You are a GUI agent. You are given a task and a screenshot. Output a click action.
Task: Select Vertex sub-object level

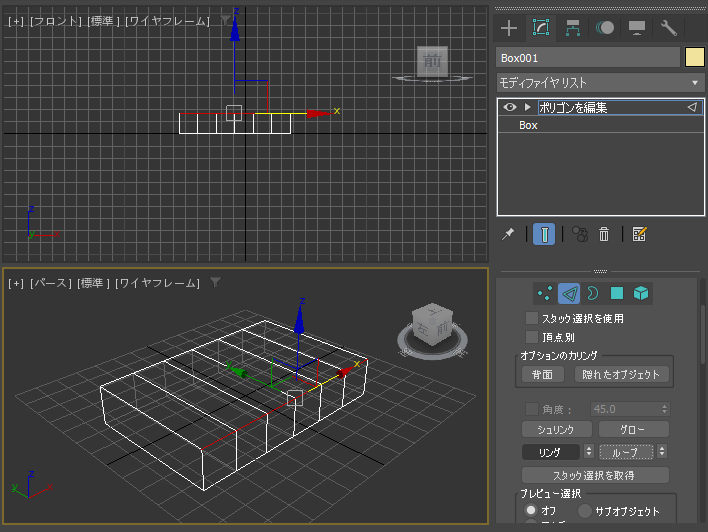tap(545, 293)
